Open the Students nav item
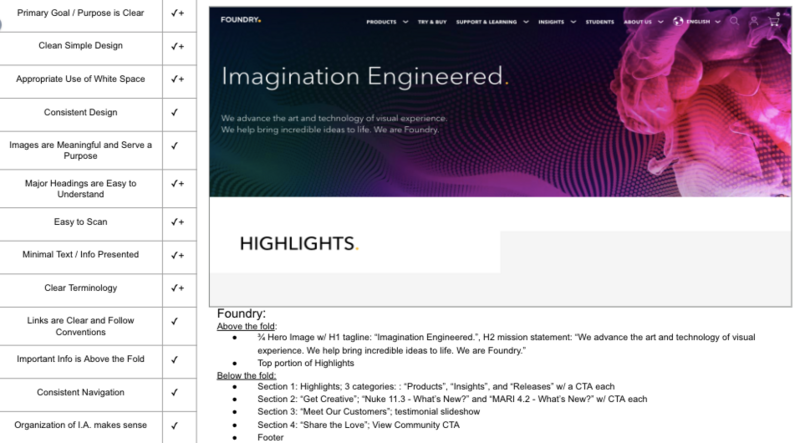 pyautogui.click(x=600, y=20)
